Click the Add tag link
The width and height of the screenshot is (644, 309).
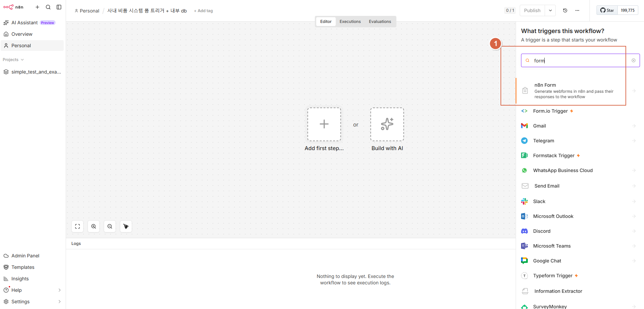tap(203, 11)
